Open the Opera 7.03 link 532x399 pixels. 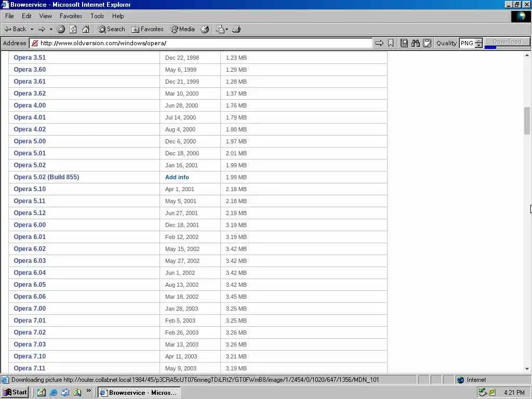coord(30,344)
